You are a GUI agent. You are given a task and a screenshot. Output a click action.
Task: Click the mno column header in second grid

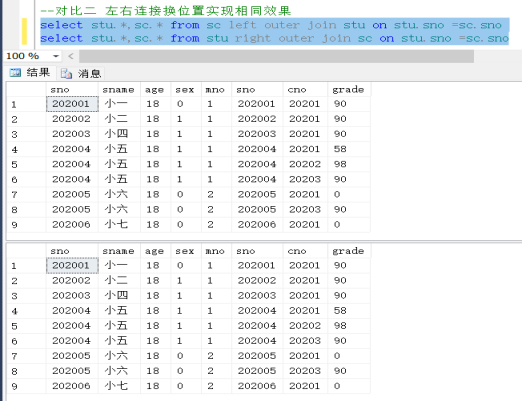(216, 251)
